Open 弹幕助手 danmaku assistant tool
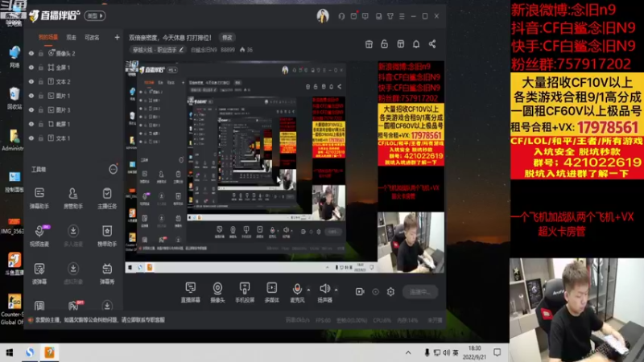This screenshot has height=362, width=644. click(39, 198)
